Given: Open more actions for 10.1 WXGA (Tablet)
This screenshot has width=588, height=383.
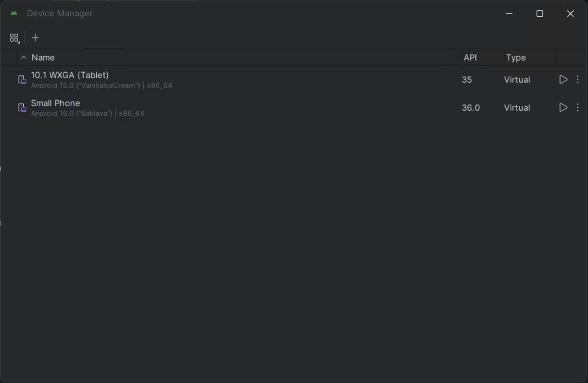Looking at the screenshot, I should point(578,80).
